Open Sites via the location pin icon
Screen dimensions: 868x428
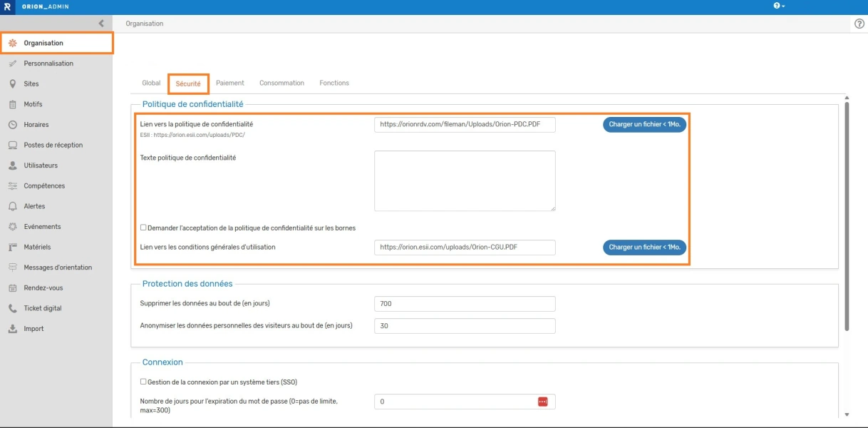pos(13,84)
